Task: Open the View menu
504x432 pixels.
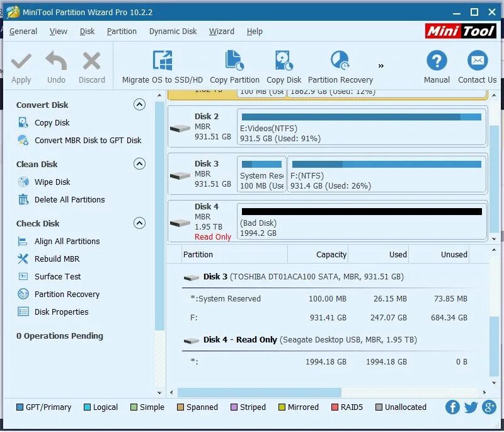Action: 59,31
